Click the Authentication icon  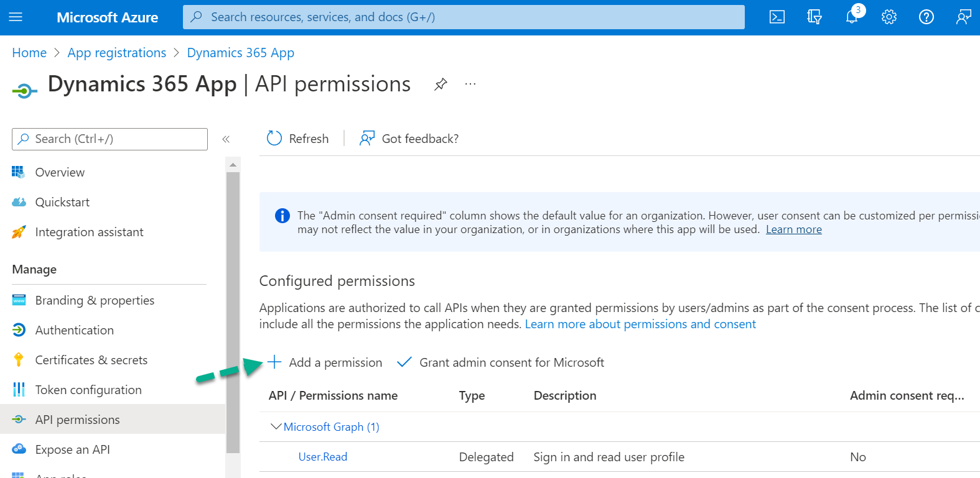19,330
